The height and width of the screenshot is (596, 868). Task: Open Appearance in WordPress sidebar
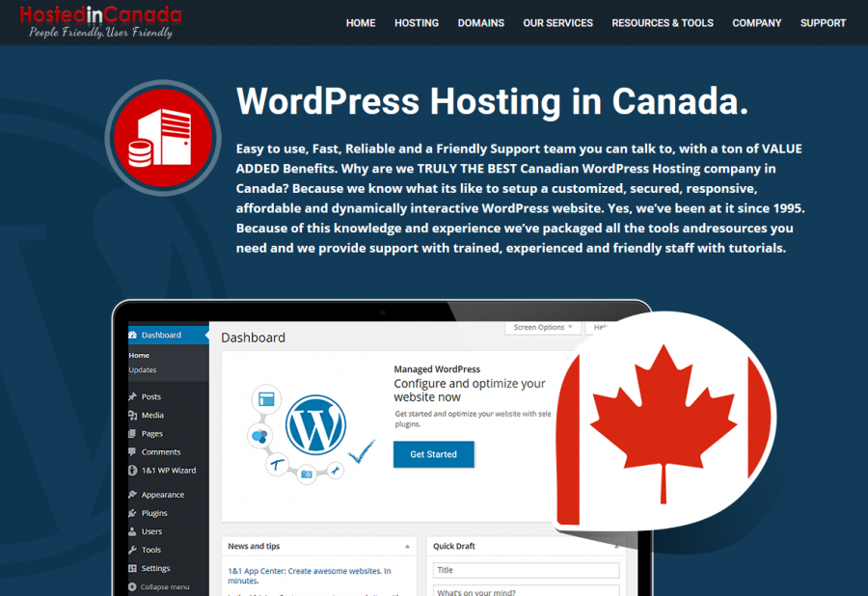pyautogui.click(x=163, y=494)
